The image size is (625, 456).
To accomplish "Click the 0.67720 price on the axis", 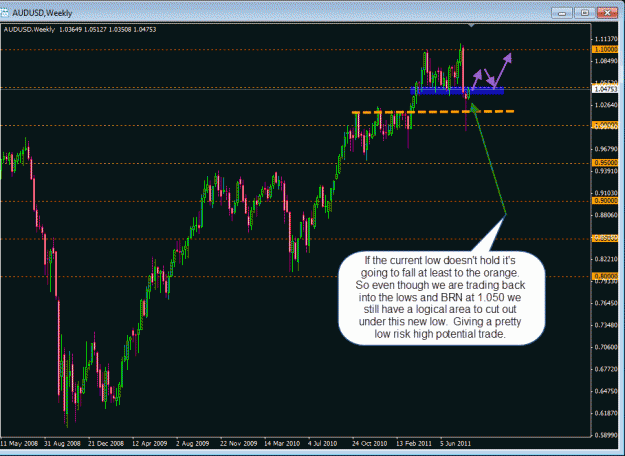I will [x=606, y=369].
